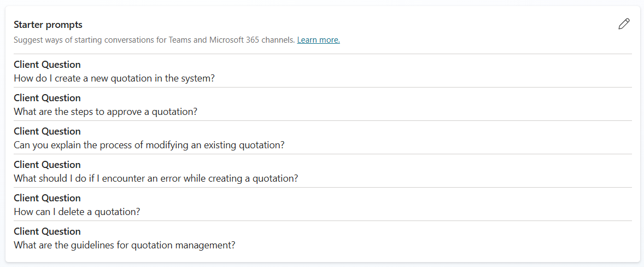
Task: Click the 'Microsoft 365 channels' text in the description
Action: pos(252,40)
